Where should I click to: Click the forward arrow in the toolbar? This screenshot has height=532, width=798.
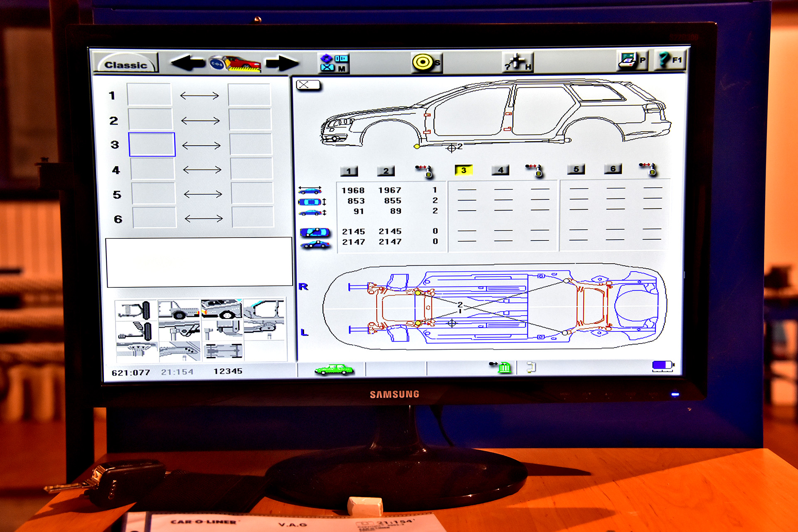[x=283, y=63]
